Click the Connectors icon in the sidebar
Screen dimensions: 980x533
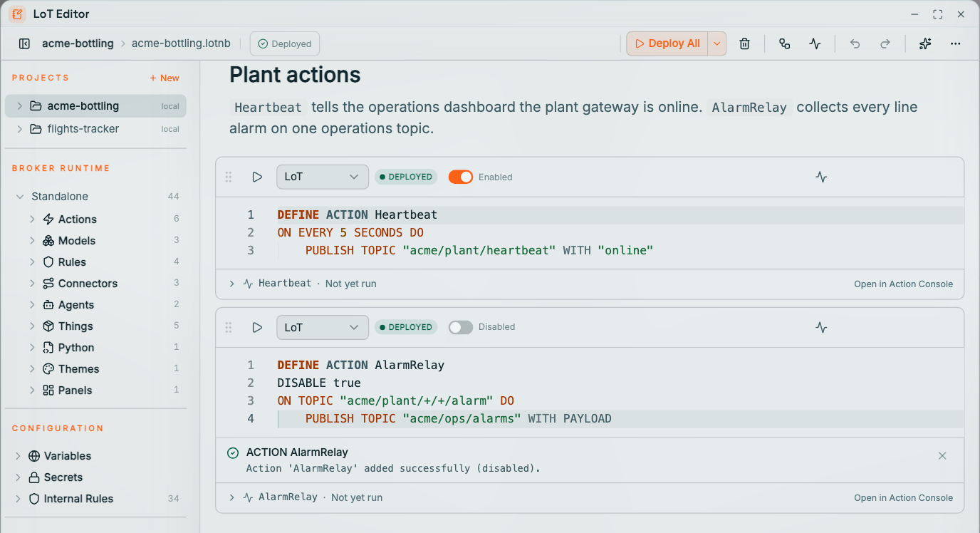pyautogui.click(x=48, y=284)
